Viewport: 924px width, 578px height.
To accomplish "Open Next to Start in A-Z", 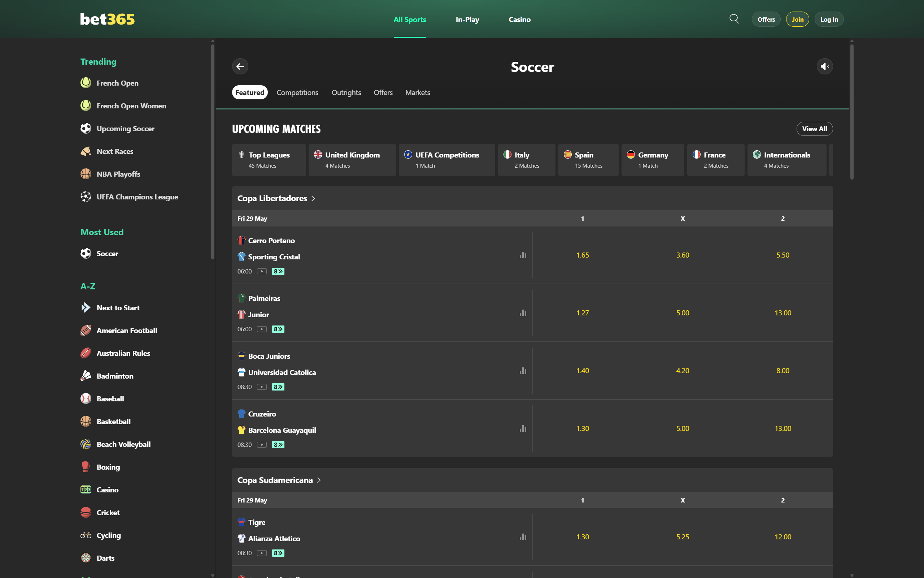I will tap(110, 308).
